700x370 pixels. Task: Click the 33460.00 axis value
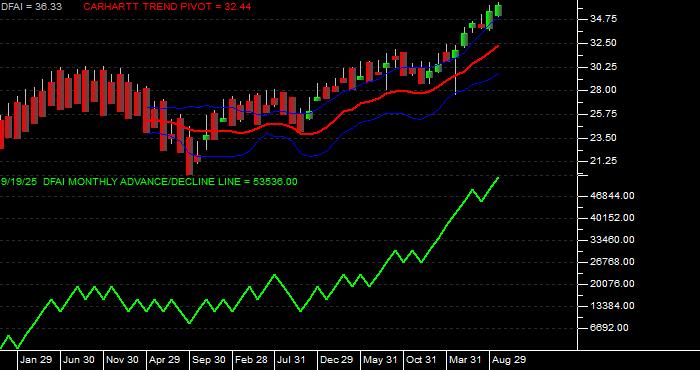tap(611, 240)
